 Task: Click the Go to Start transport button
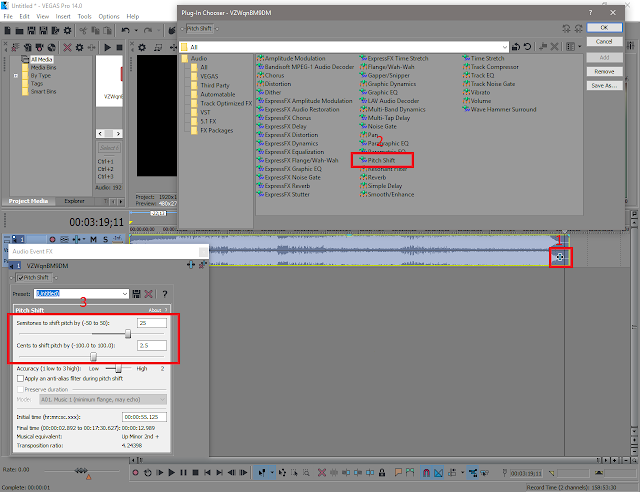point(207,473)
